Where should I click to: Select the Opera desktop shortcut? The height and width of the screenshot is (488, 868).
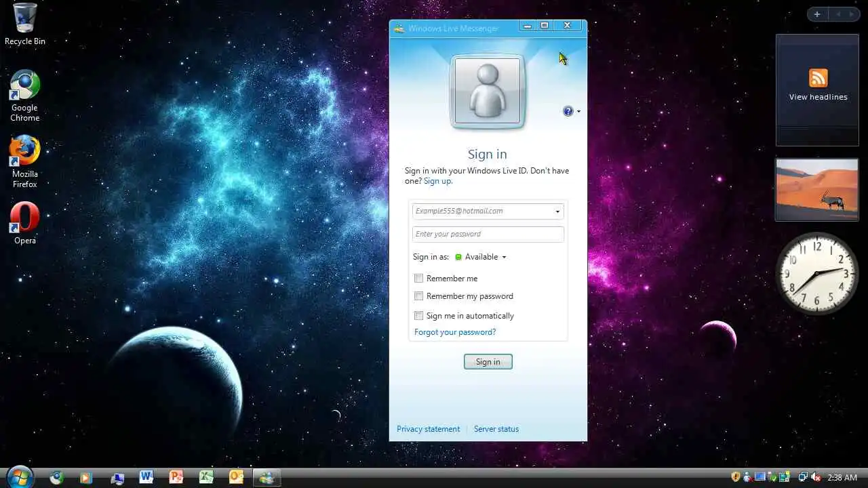click(x=24, y=223)
